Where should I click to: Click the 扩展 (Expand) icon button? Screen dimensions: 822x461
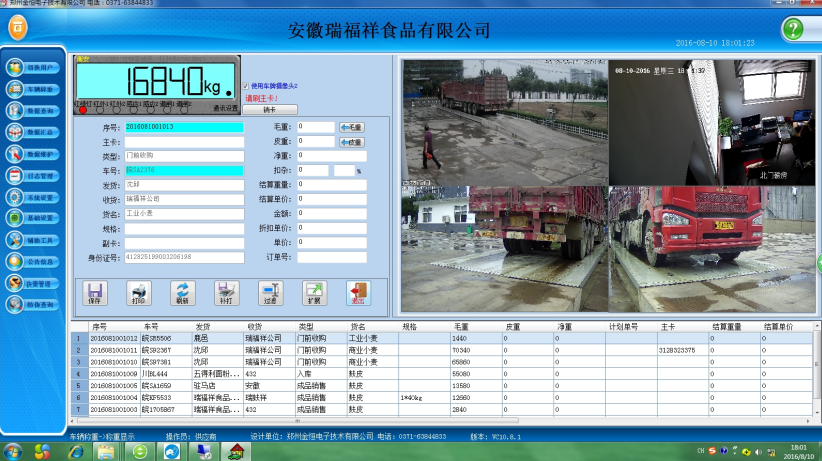(315, 292)
